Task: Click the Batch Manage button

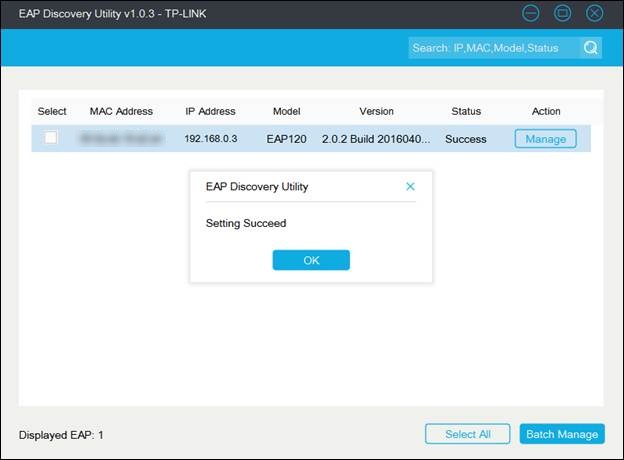Action: [x=562, y=434]
